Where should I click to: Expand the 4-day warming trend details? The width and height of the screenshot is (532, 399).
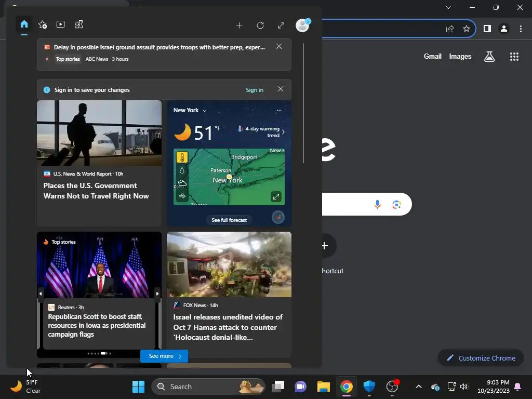tap(261, 132)
